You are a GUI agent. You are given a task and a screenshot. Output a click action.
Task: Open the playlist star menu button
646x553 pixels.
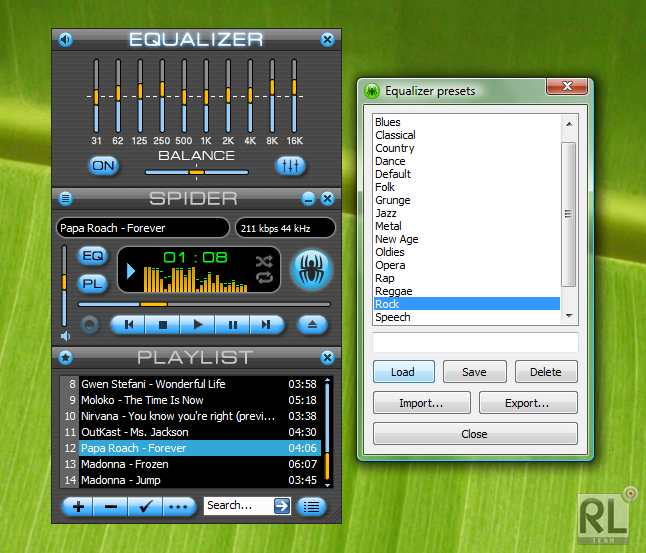[x=65, y=357]
